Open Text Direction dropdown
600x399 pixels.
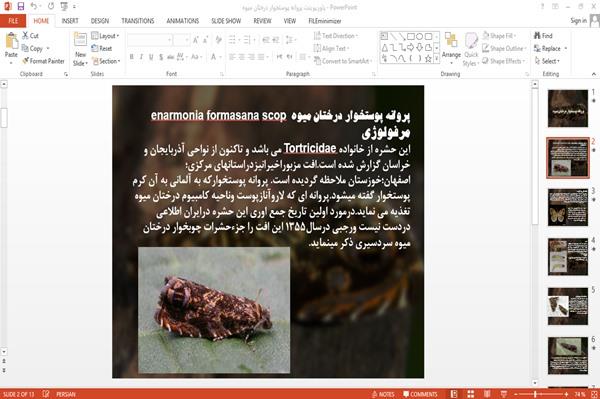point(336,36)
